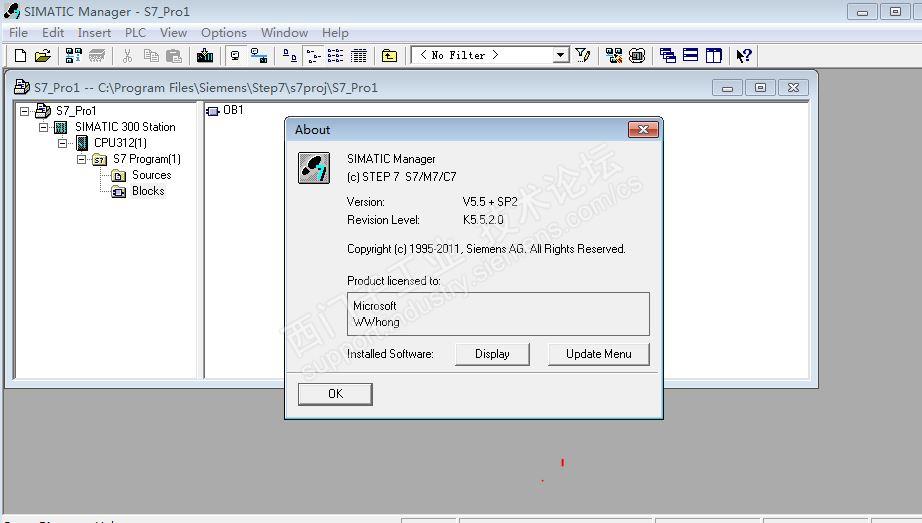Maximize the S7_Pro1 project window

pyautogui.click(x=760, y=88)
